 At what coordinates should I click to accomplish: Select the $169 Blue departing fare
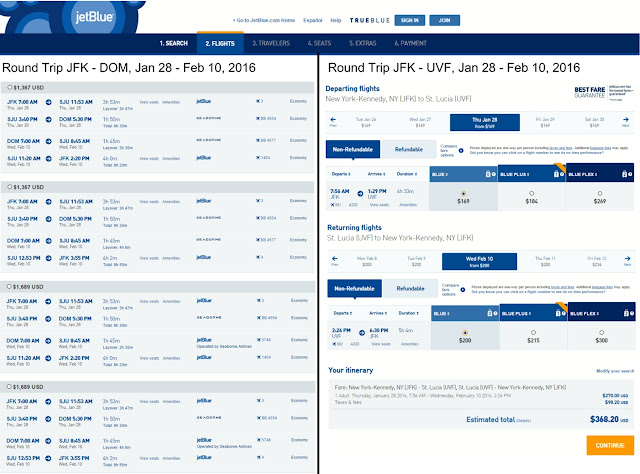[463, 194]
